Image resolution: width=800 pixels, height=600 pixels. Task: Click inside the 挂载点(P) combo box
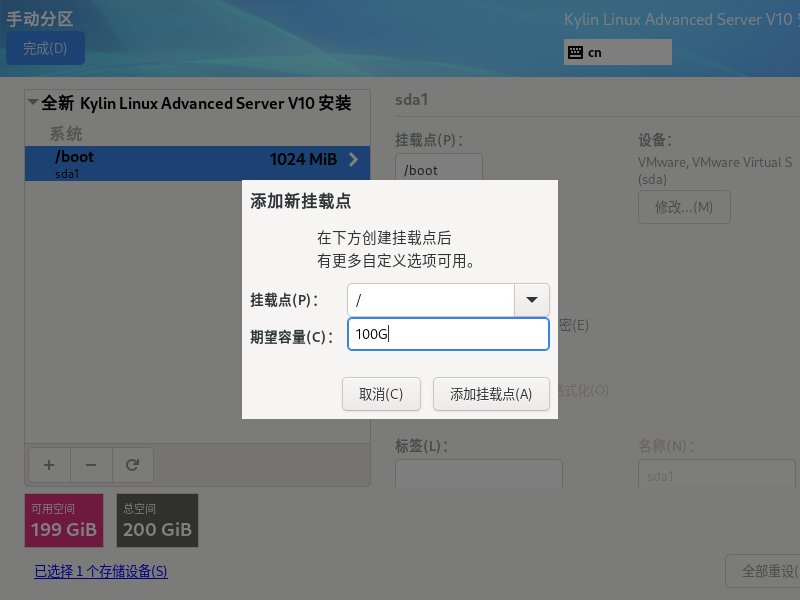click(x=430, y=300)
